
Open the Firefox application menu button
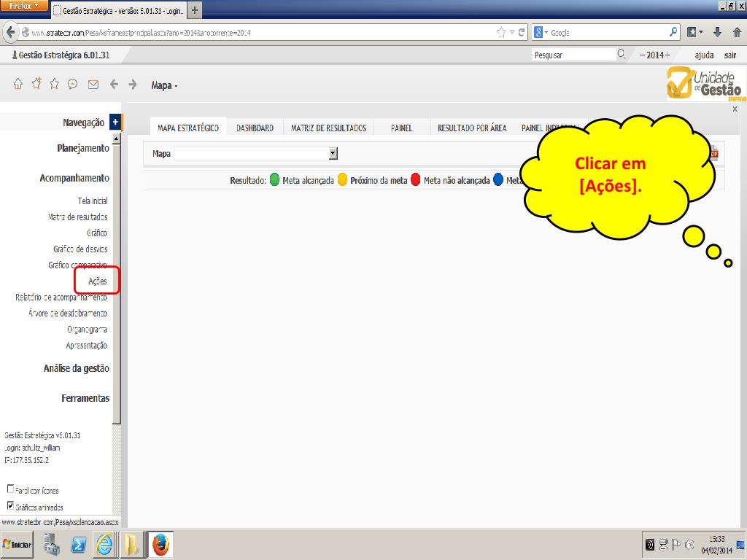23,6
